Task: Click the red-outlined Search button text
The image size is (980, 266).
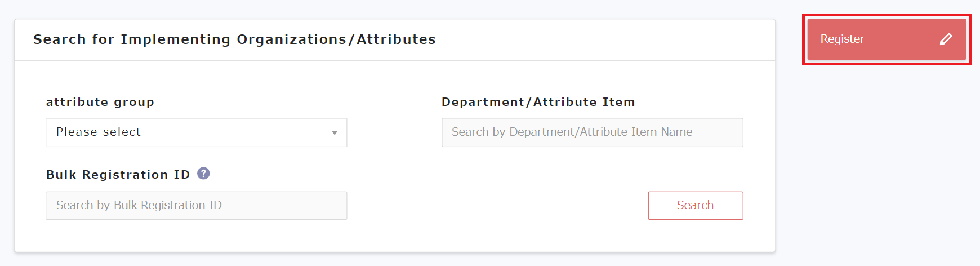Action: pos(695,205)
